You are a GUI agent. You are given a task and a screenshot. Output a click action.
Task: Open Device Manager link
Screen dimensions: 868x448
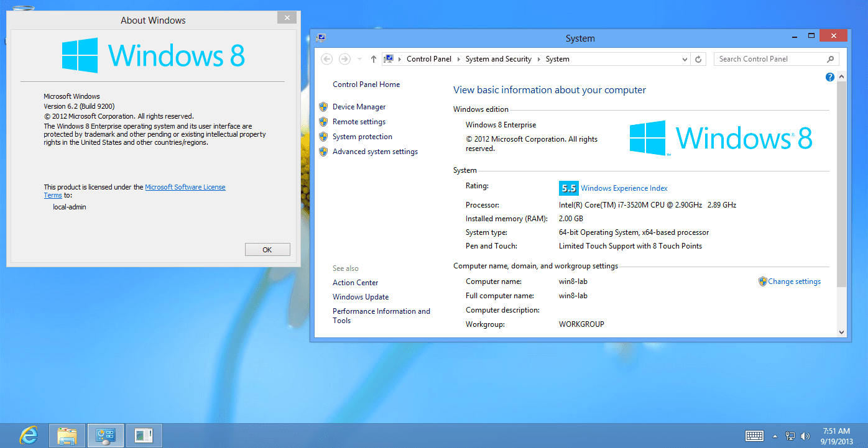[359, 107]
